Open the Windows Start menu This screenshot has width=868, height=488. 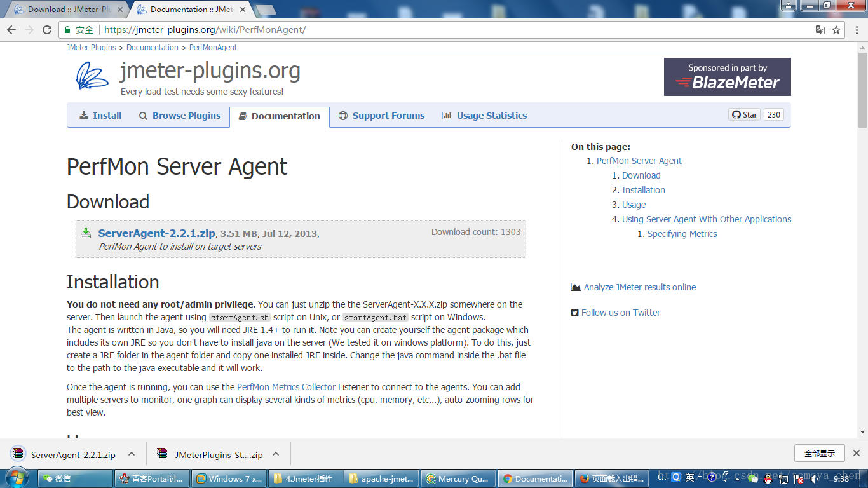coord(17,478)
